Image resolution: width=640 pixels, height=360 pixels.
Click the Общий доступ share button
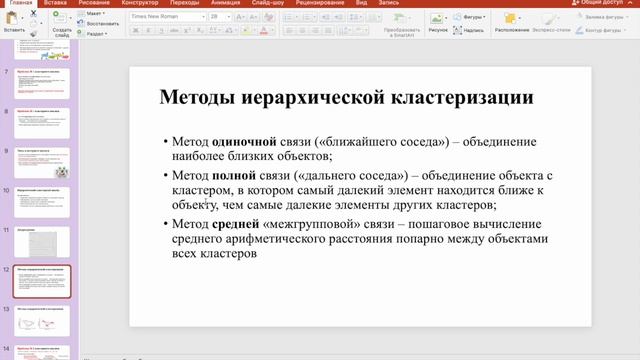[x=597, y=3]
